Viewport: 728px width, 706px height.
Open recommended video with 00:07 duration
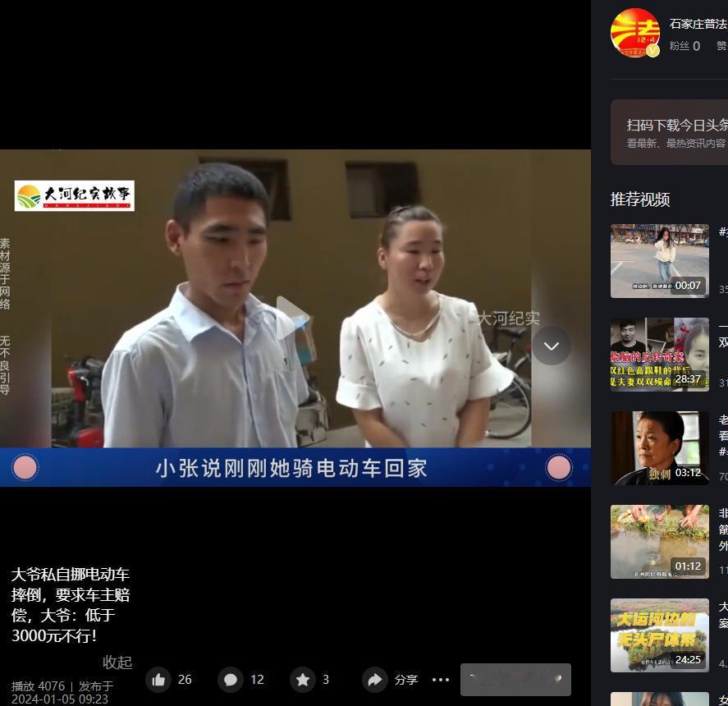(x=659, y=261)
